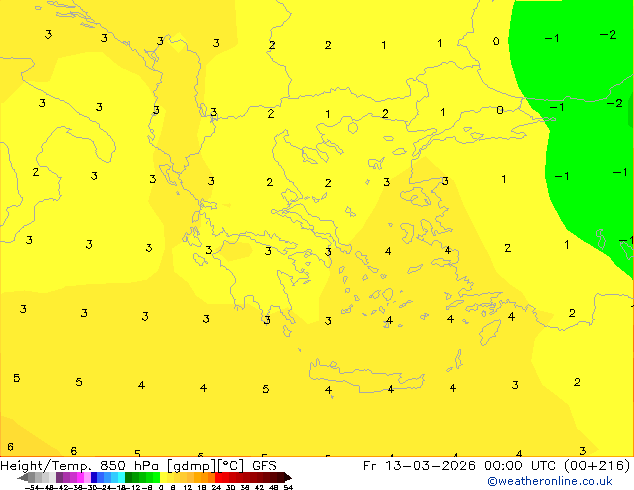This screenshot has height=490, width=634.
Task: Click the dark brown arrow ending the legend
Action: (288, 477)
